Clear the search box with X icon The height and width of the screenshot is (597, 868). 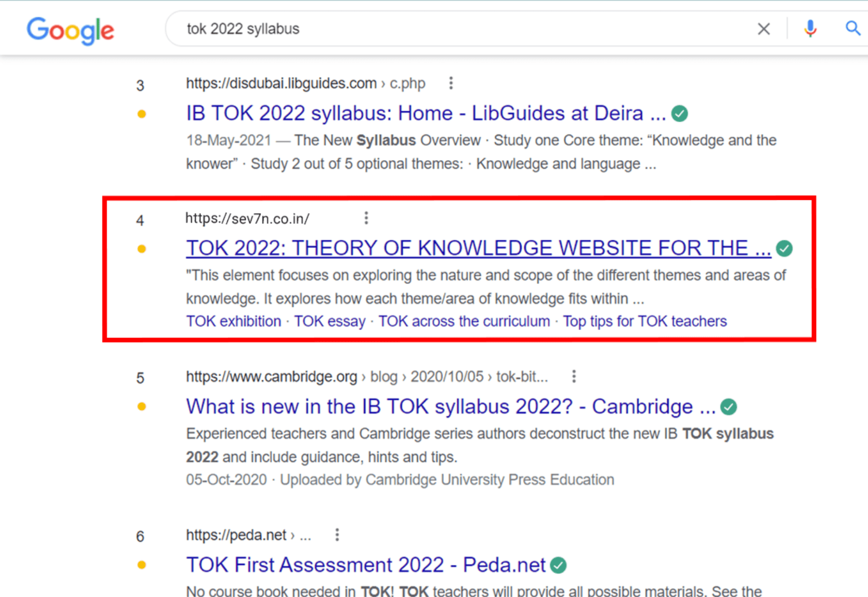click(x=763, y=29)
